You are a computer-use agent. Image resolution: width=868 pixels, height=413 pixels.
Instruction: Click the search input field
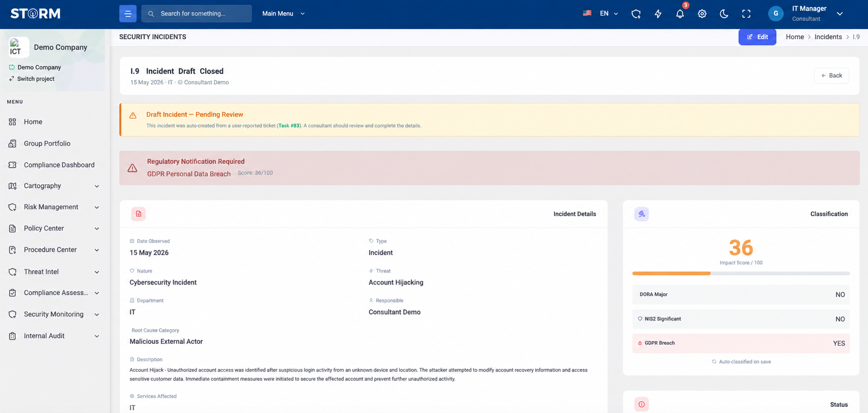(x=197, y=13)
